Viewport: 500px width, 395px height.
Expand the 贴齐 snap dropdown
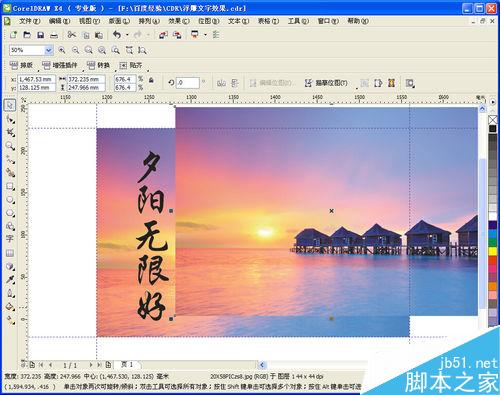(x=148, y=70)
